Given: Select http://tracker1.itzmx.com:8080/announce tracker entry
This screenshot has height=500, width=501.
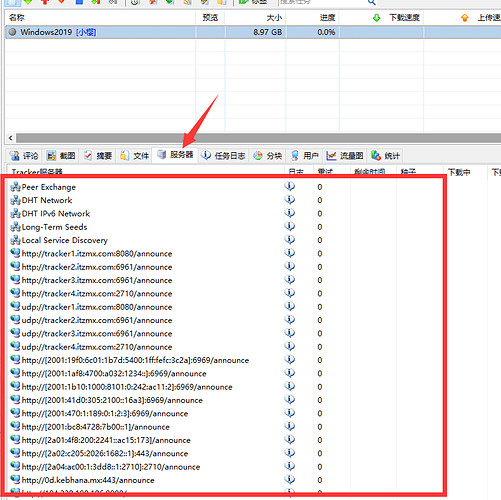Looking at the screenshot, I should coord(97,254).
